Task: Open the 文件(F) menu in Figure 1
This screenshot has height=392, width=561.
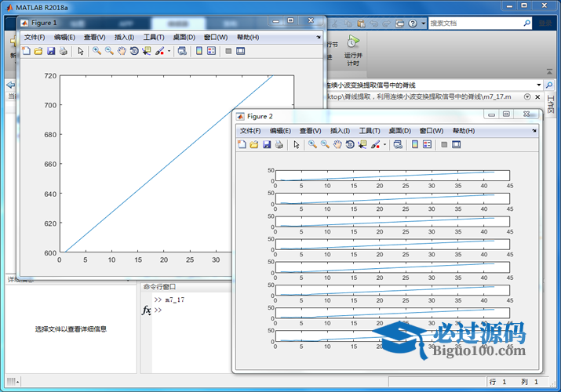Action: point(35,37)
